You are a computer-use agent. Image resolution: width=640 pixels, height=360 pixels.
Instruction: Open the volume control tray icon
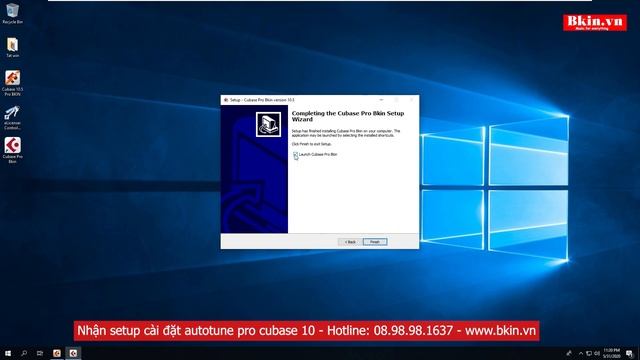[597, 353]
